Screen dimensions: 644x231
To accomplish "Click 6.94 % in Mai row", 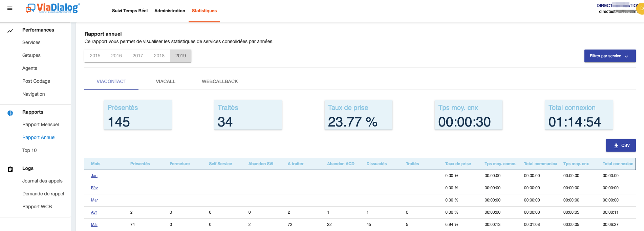I will pyautogui.click(x=452, y=225).
